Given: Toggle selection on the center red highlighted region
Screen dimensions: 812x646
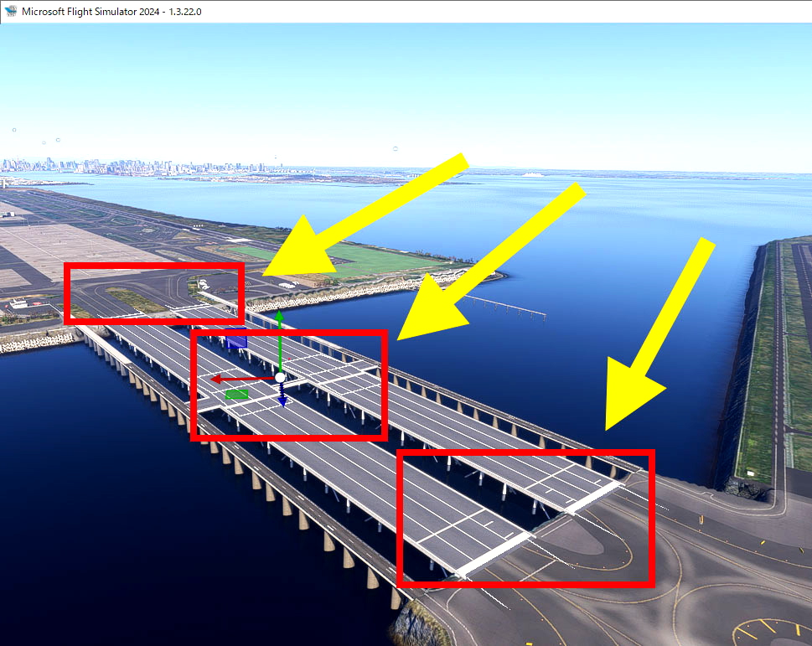Looking at the screenshot, I should (x=289, y=385).
